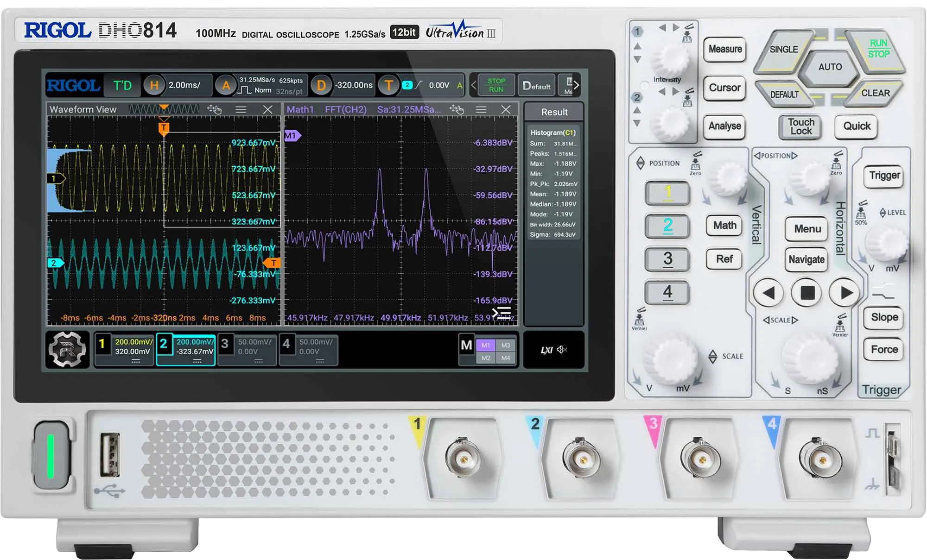Open the Waveform View hamburger menu
The width and height of the screenshot is (927, 560).
241,110
